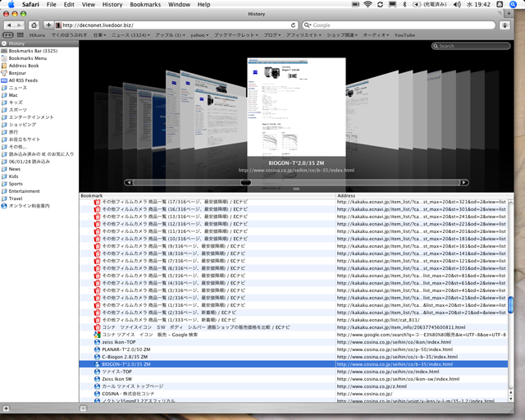Image resolution: width=525 pixels, height=420 pixels.
Task: Select the Travel folder in sidebar
Action: click(x=39, y=199)
